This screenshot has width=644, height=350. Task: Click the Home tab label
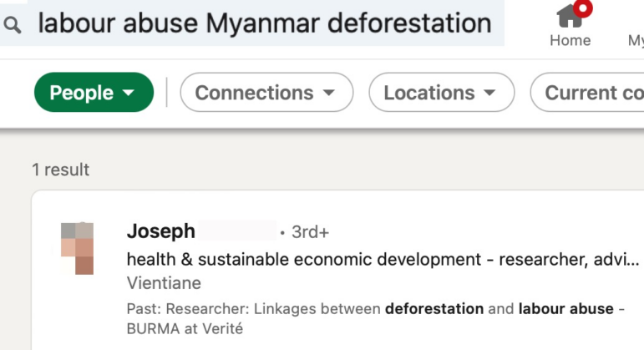coord(570,40)
